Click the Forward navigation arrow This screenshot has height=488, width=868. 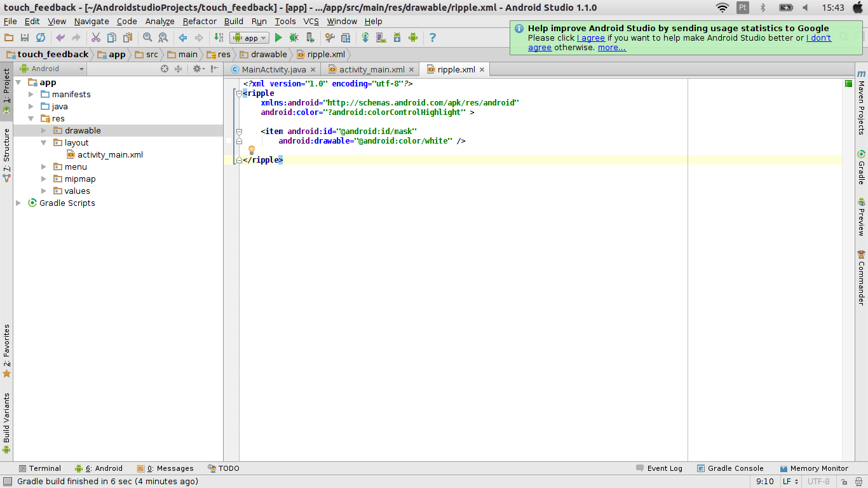[x=199, y=38]
